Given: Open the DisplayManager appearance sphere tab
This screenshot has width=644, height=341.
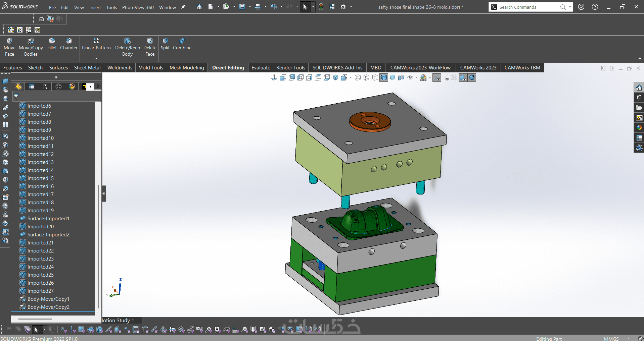Looking at the screenshot, I should [x=72, y=87].
